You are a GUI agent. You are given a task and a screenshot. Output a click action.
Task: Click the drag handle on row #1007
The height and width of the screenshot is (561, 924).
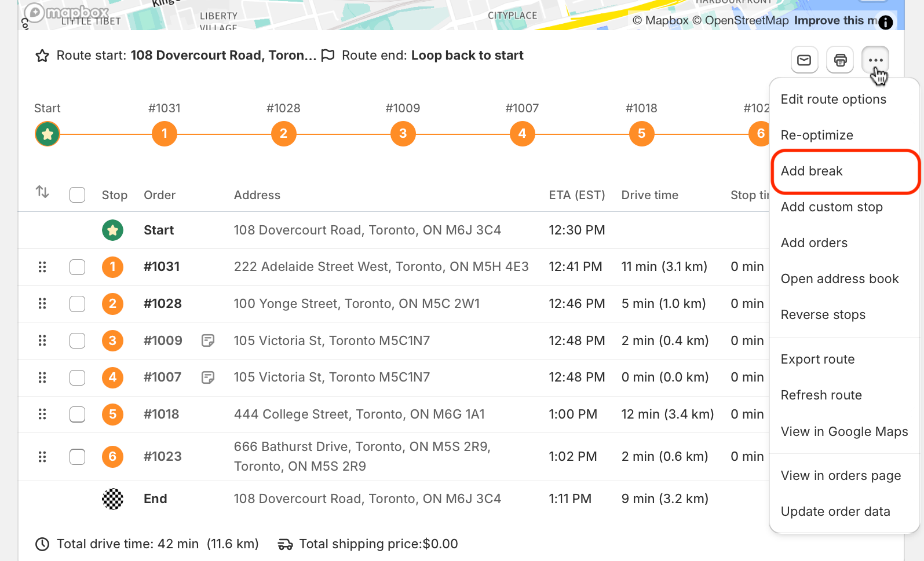(x=42, y=377)
